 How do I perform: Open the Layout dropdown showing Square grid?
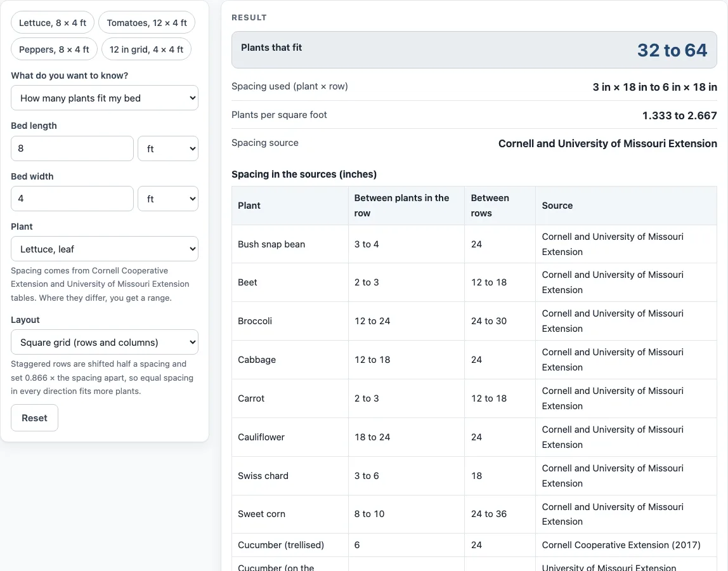point(105,343)
